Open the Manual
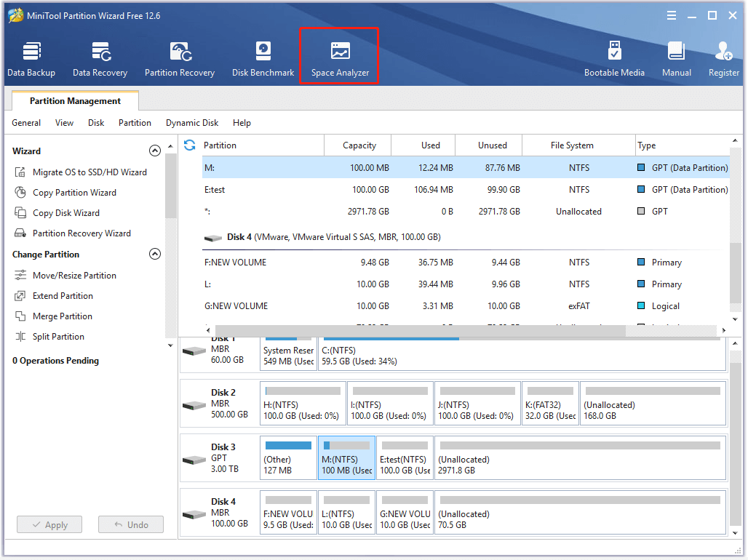Viewport: 748px width, 560px height. pyautogui.click(x=676, y=59)
